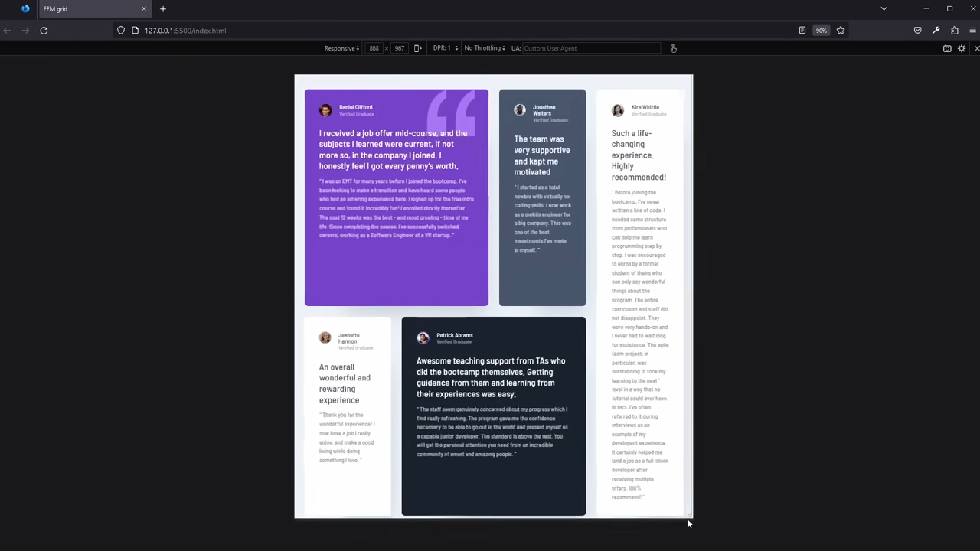980x551 pixels.
Task: Open responsive design mode settings gear
Action: (962, 48)
